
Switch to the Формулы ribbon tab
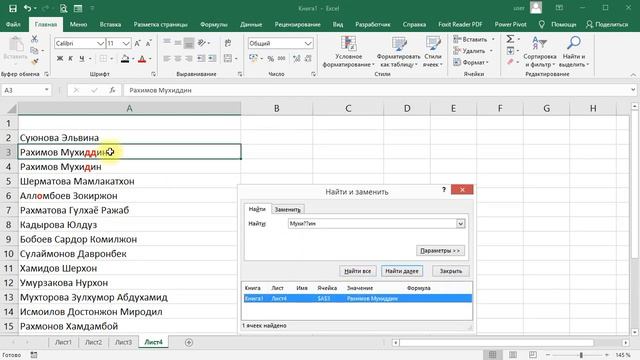point(213,24)
